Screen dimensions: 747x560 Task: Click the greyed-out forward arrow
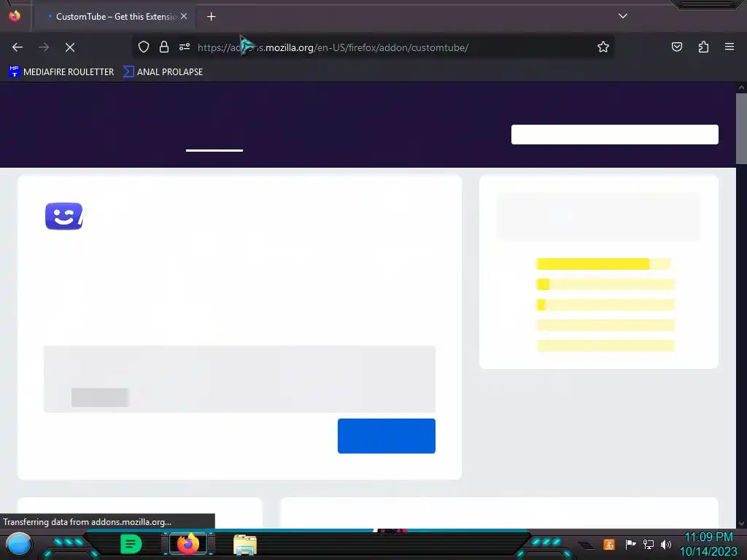coord(44,47)
